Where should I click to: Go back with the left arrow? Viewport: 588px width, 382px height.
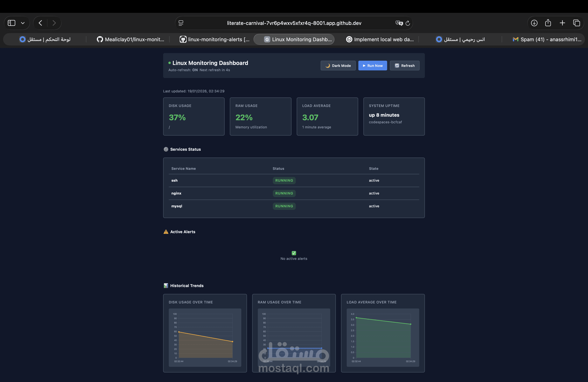[x=40, y=23]
